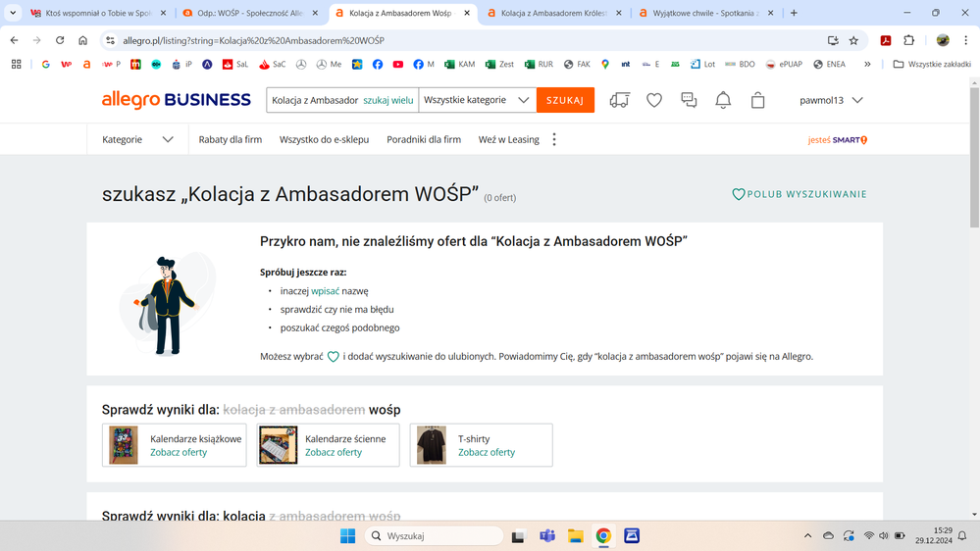980x551 pixels.
Task: Open the site information icon in address bar
Action: pyautogui.click(x=111, y=40)
